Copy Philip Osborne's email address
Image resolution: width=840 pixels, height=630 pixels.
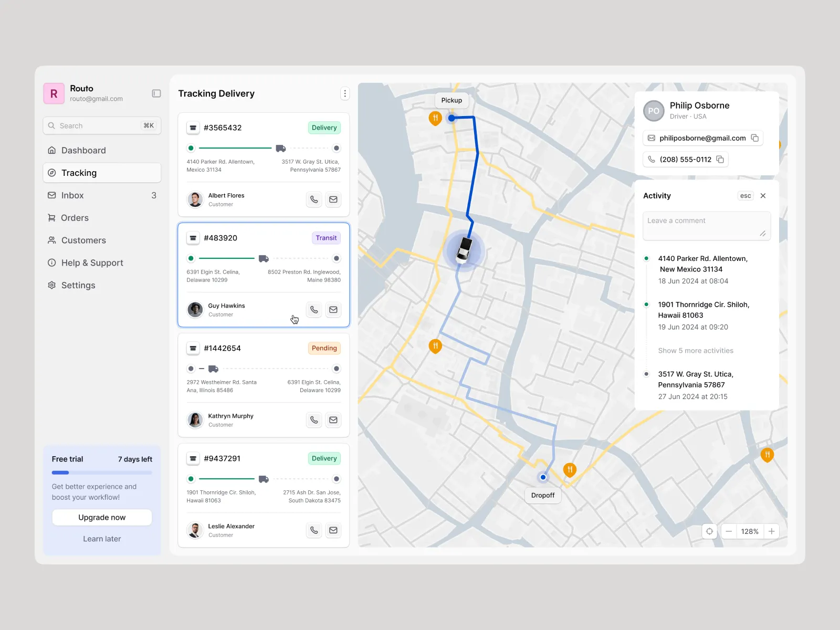click(755, 138)
